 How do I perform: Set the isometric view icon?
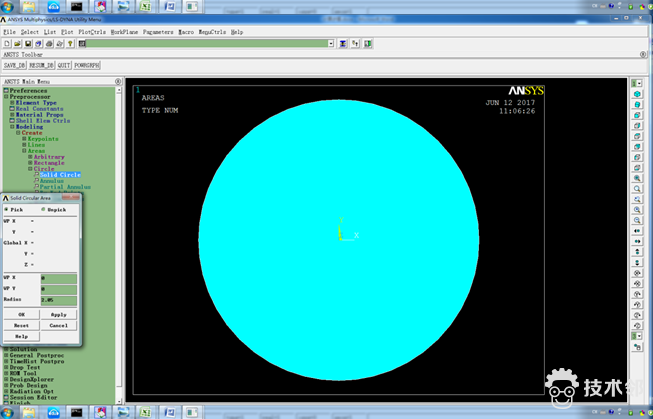tap(637, 94)
